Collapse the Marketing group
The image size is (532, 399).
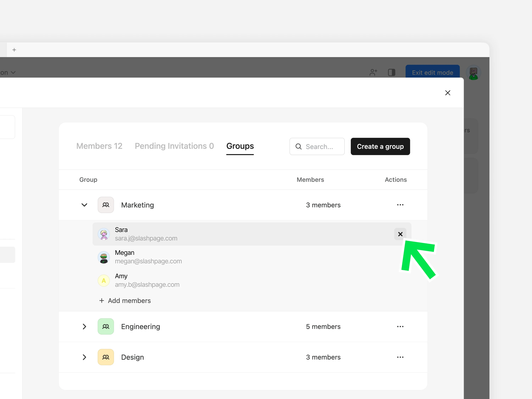(x=84, y=205)
